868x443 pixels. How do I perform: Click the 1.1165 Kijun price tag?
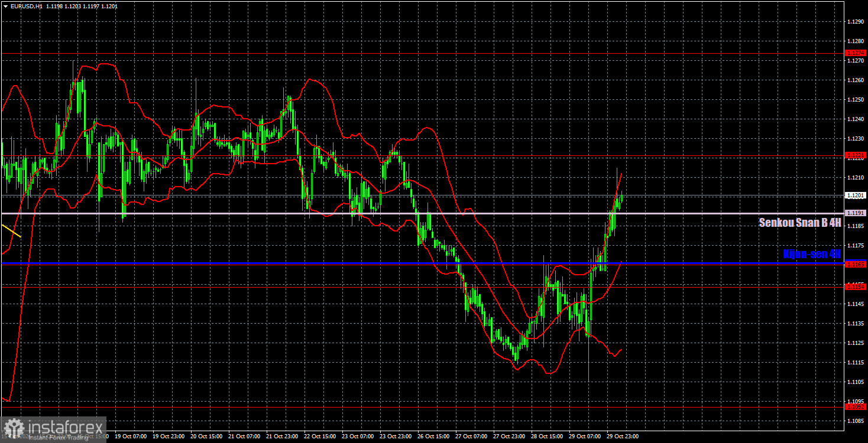(x=856, y=264)
